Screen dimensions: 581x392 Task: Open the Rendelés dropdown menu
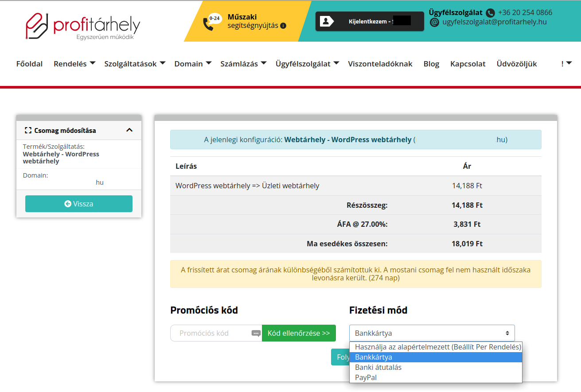(x=74, y=64)
